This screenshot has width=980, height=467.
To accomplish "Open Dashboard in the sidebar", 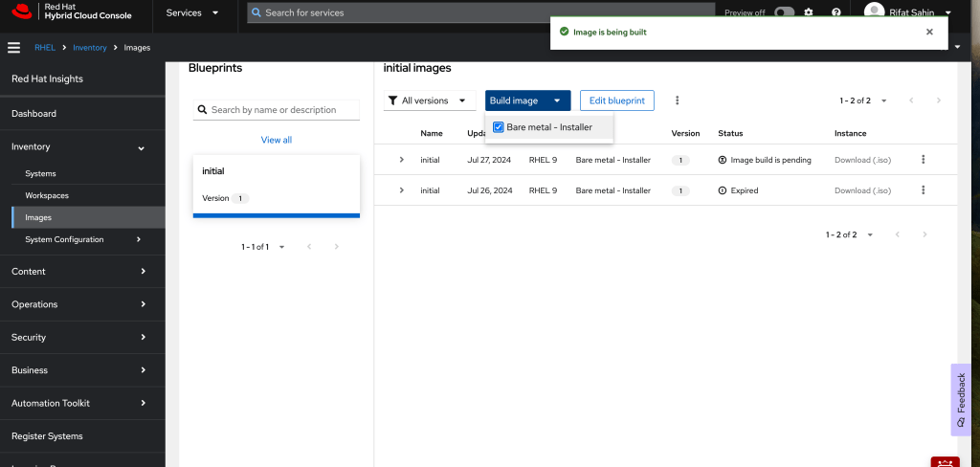I will [82, 114].
